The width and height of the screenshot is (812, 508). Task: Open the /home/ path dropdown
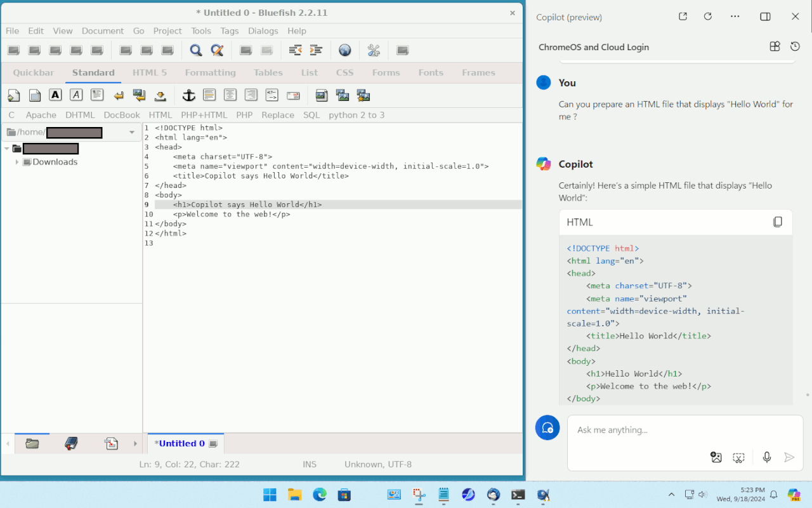coord(132,132)
